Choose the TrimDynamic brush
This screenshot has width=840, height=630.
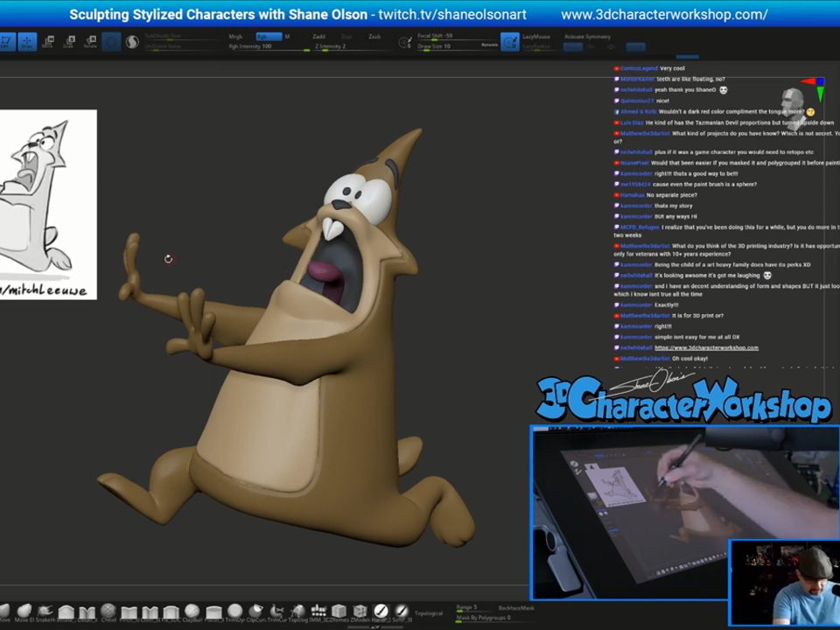(x=234, y=611)
